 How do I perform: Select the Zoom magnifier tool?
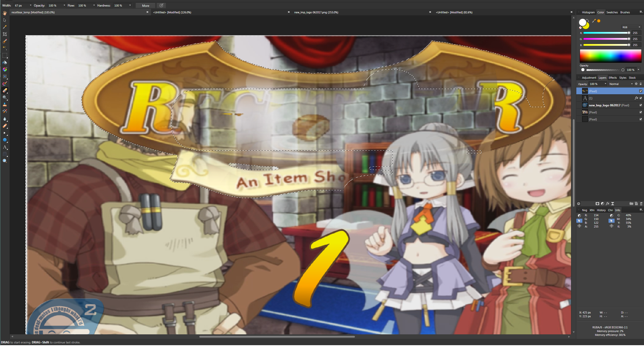pos(5,161)
